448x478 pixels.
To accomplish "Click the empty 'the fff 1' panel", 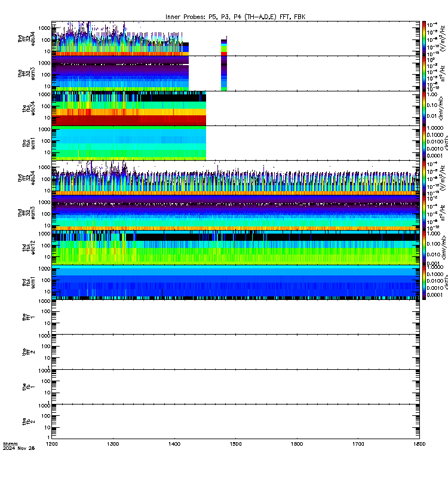I will point(235,317).
